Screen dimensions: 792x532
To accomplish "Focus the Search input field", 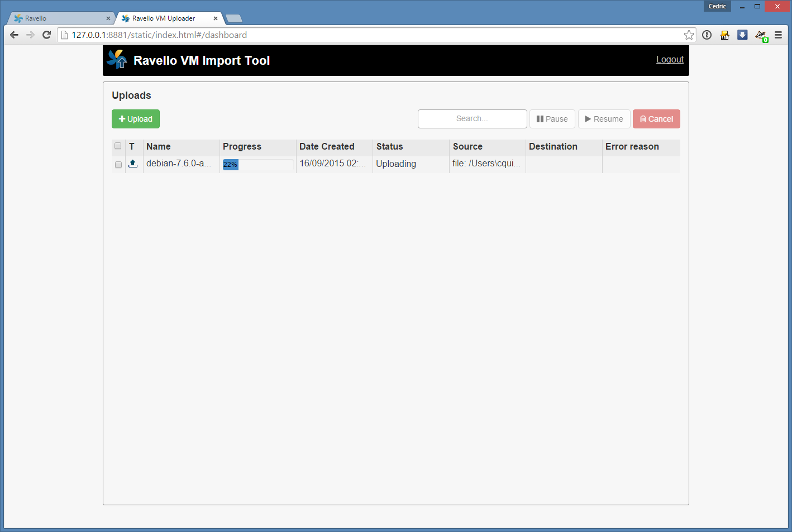I will pos(472,119).
